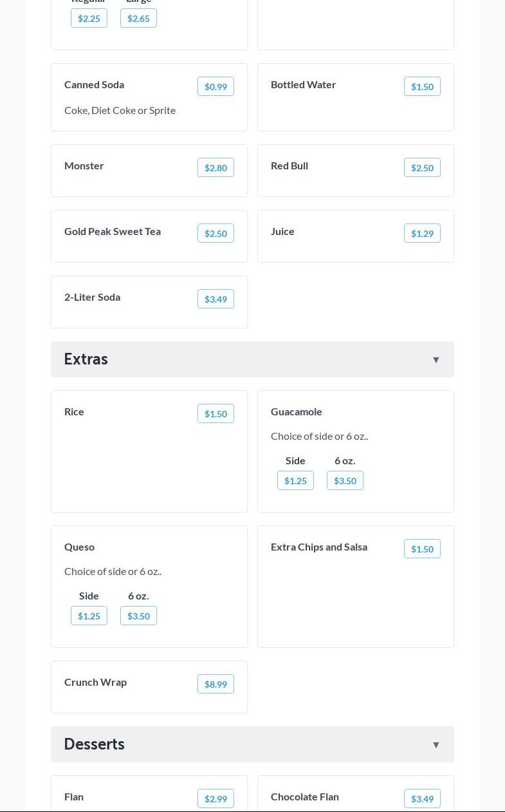This screenshot has width=505, height=812.
Task: Add Extra Chips and Salsa $1.50
Action: coord(422,549)
